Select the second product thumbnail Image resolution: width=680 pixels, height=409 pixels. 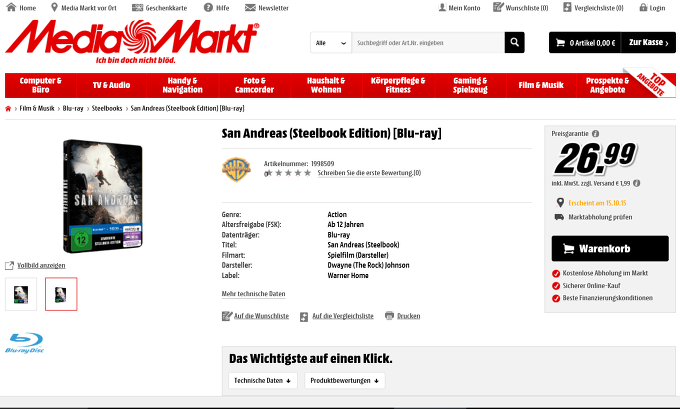click(61, 294)
